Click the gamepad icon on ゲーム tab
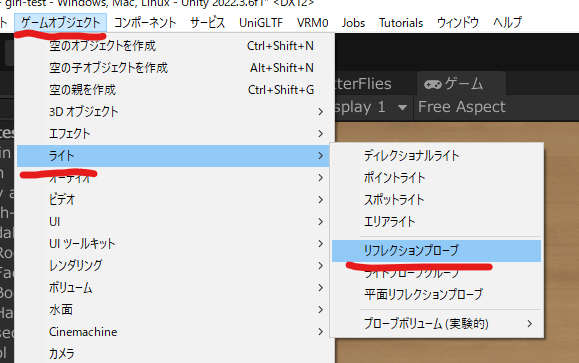Screen dimensions: 579x363 432,85
